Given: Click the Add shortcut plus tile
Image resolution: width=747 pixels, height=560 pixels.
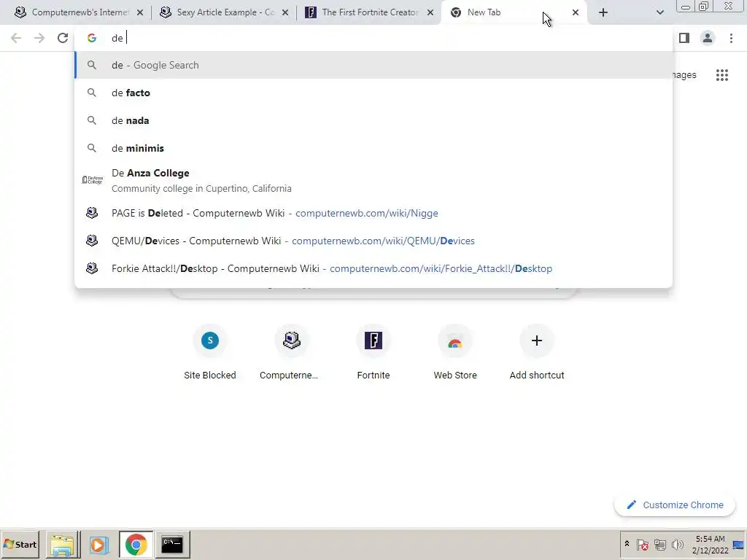Looking at the screenshot, I should 537,352.
